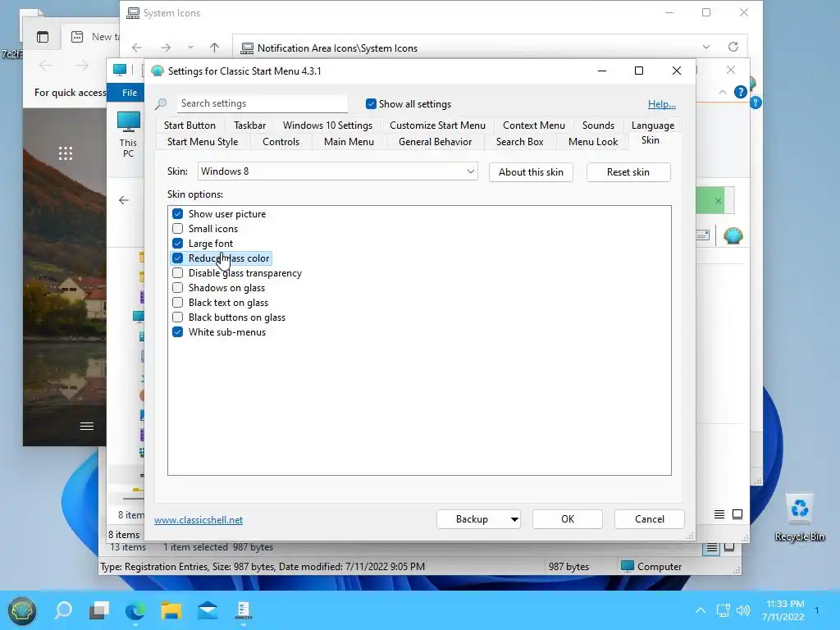Open the Sounds tab
The image size is (840, 630).
pos(598,126)
